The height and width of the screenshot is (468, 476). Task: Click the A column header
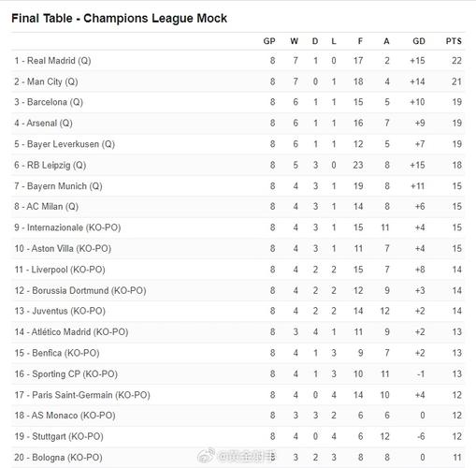click(x=386, y=41)
